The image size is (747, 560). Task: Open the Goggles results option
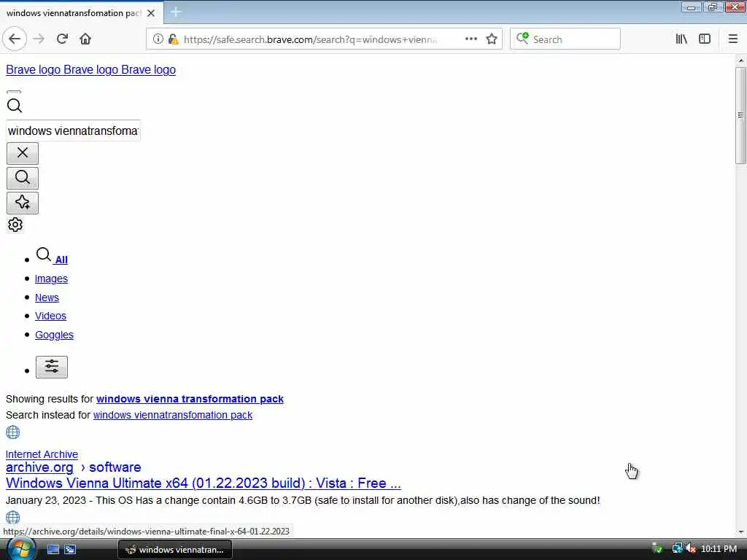pyautogui.click(x=54, y=335)
